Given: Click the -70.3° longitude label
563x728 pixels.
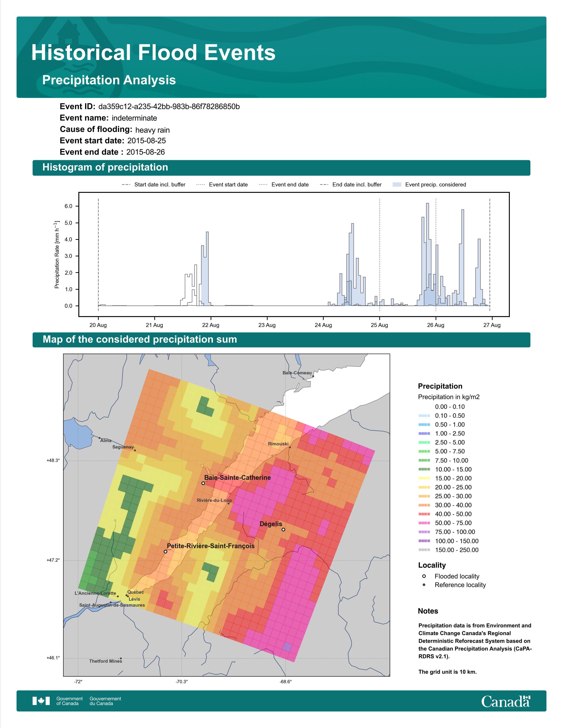Looking at the screenshot, I should point(182,682).
